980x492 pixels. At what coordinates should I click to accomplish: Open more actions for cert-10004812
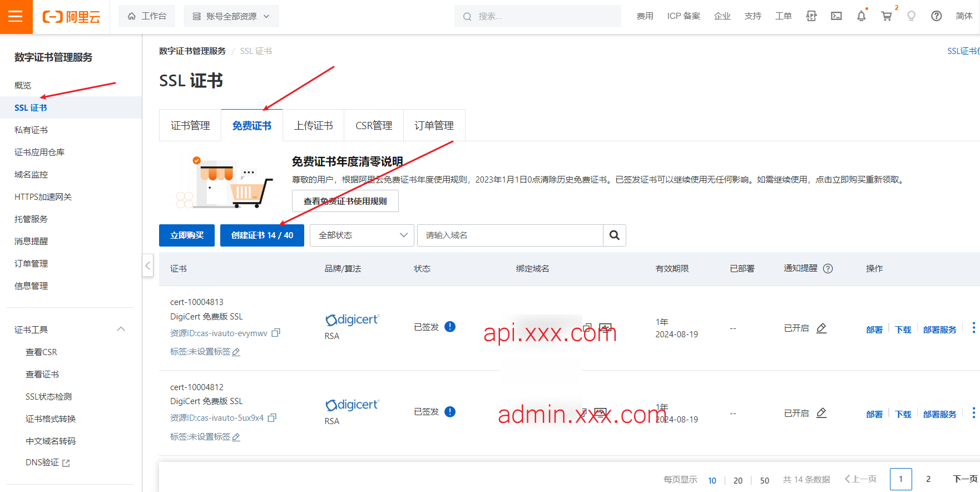click(x=973, y=413)
